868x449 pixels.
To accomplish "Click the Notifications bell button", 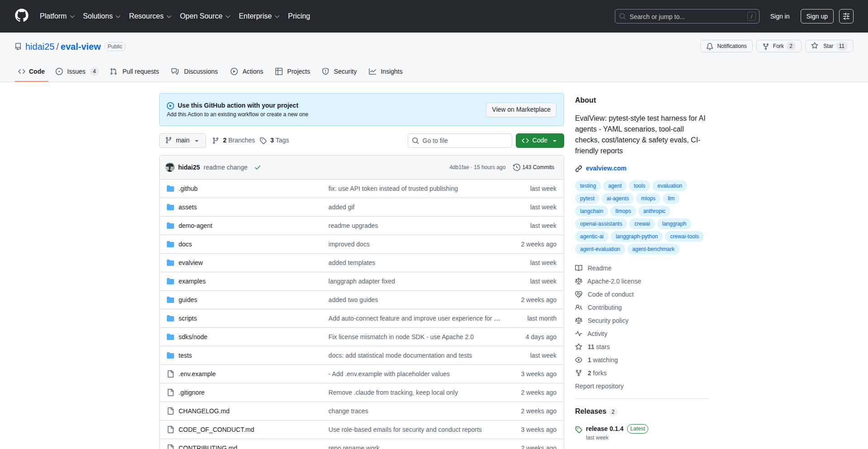I will coord(726,46).
